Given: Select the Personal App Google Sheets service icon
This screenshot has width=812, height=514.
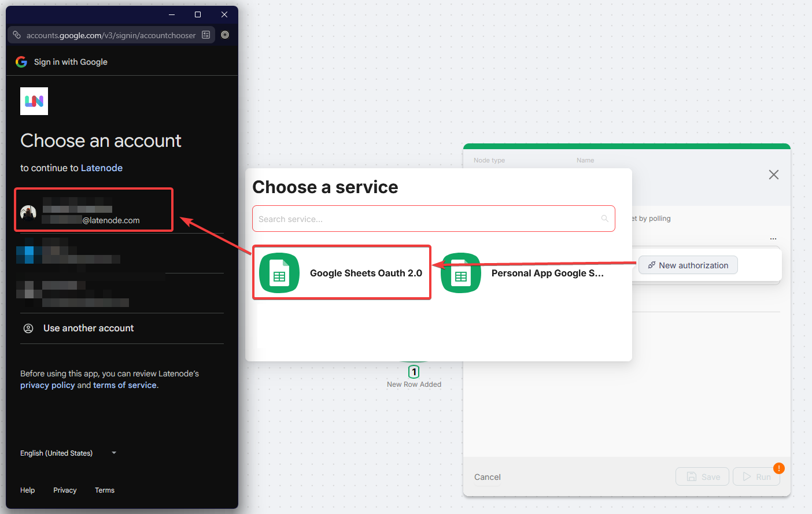Looking at the screenshot, I should click(x=460, y=272).
